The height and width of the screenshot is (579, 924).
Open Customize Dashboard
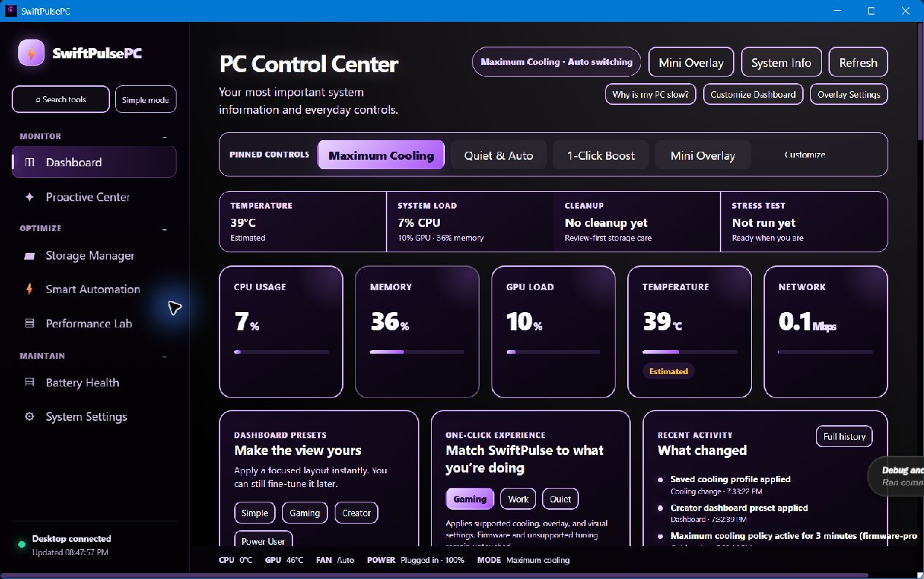click(753, 95)
